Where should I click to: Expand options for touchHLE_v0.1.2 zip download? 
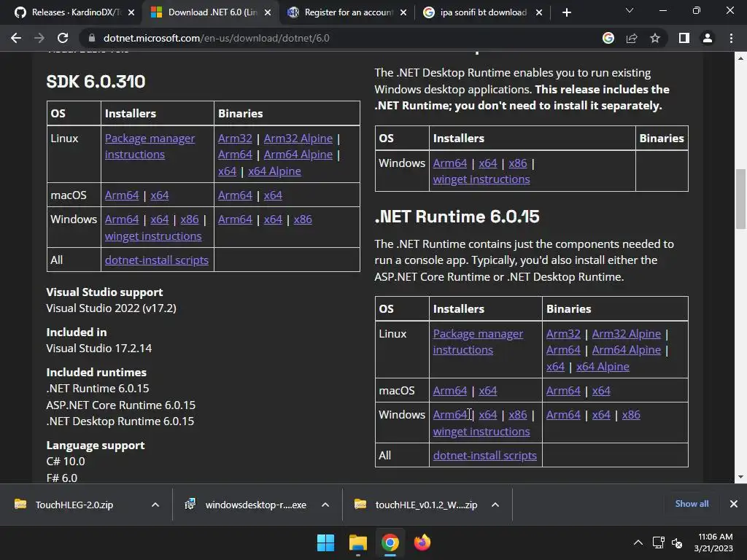coord(495,505)
